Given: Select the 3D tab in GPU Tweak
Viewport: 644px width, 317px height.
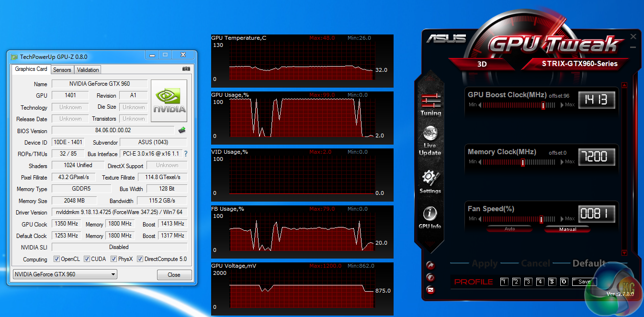Looking at the screenshot, I should [x=483, y=64].
